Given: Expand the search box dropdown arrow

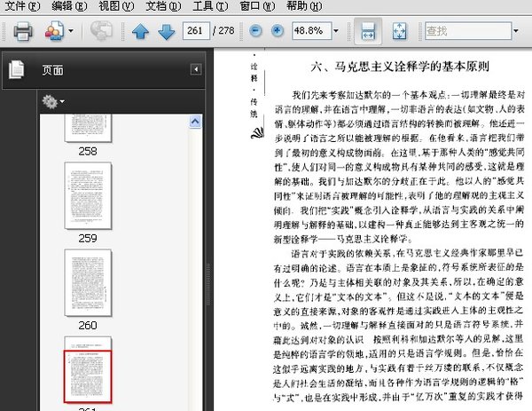Looking at the screenshot, I should tap(516, 31).
